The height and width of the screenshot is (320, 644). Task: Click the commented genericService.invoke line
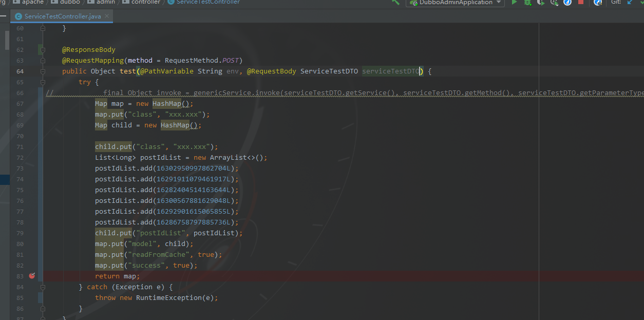pyautogui.click(x=344, y=93)
